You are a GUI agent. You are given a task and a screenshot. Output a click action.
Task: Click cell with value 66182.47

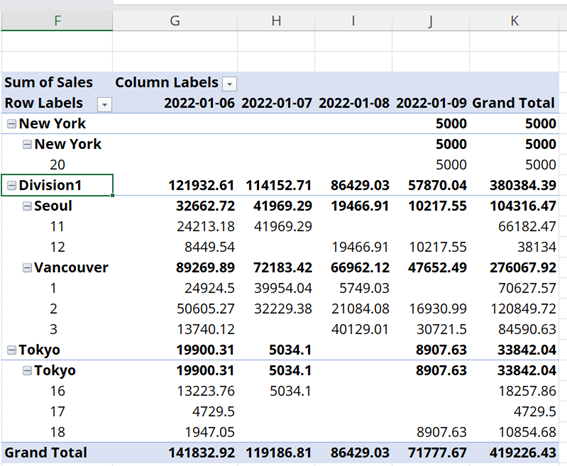pos(527,227)
